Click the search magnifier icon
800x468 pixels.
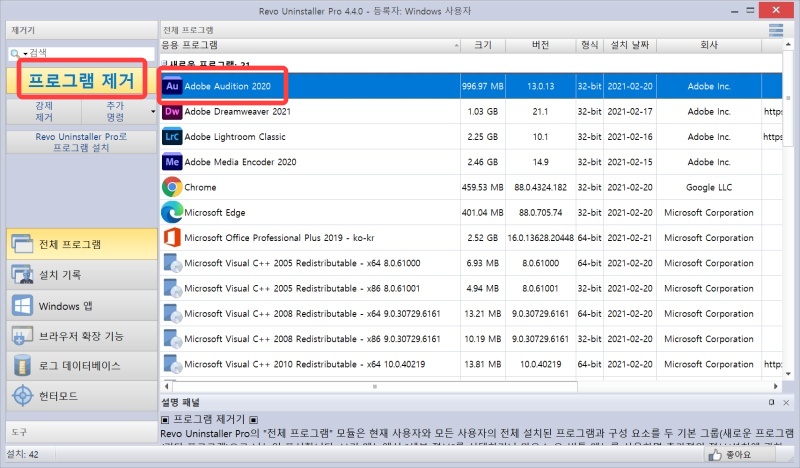14,53
